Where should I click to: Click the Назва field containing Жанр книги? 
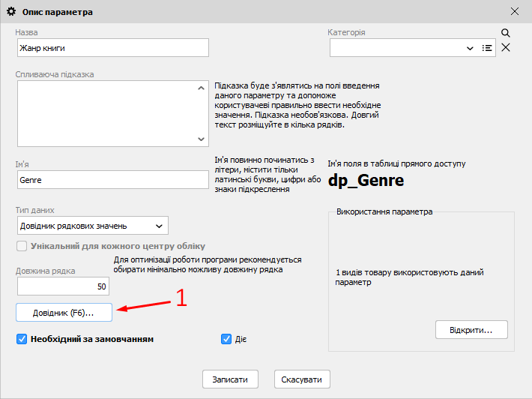tap(112, 48)
